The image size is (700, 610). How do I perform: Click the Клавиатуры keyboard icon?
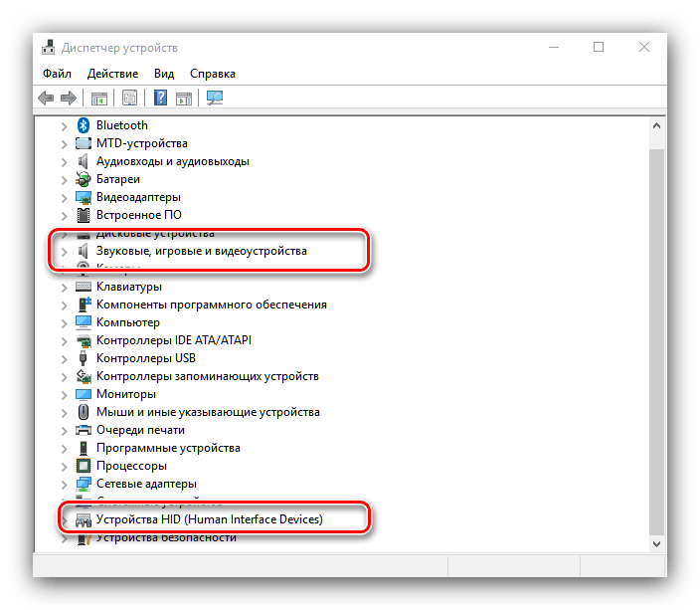click(84, 287)
